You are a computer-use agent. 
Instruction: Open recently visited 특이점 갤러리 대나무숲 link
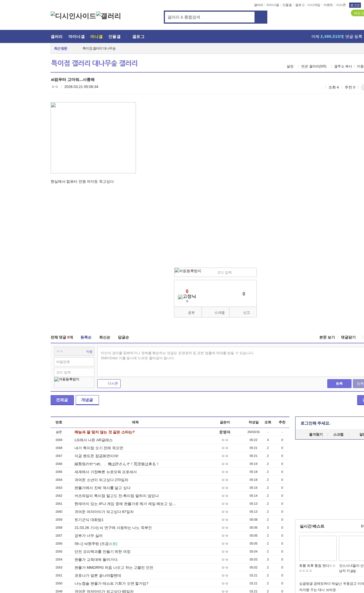99,49
